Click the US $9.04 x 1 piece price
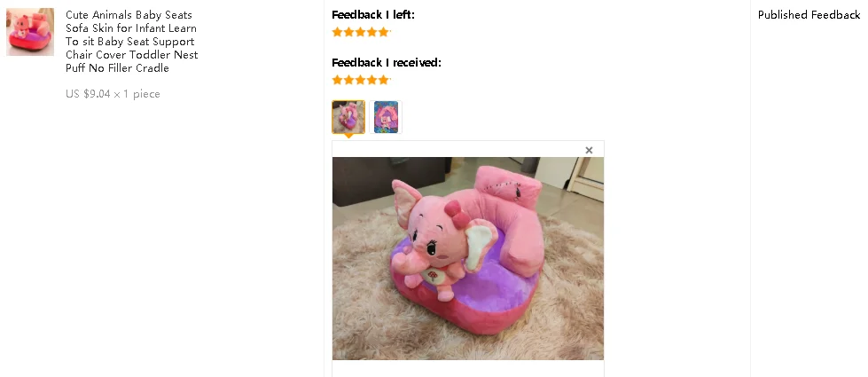The width and height of the screenshot is (868, 377). click(x=113, y=93)
